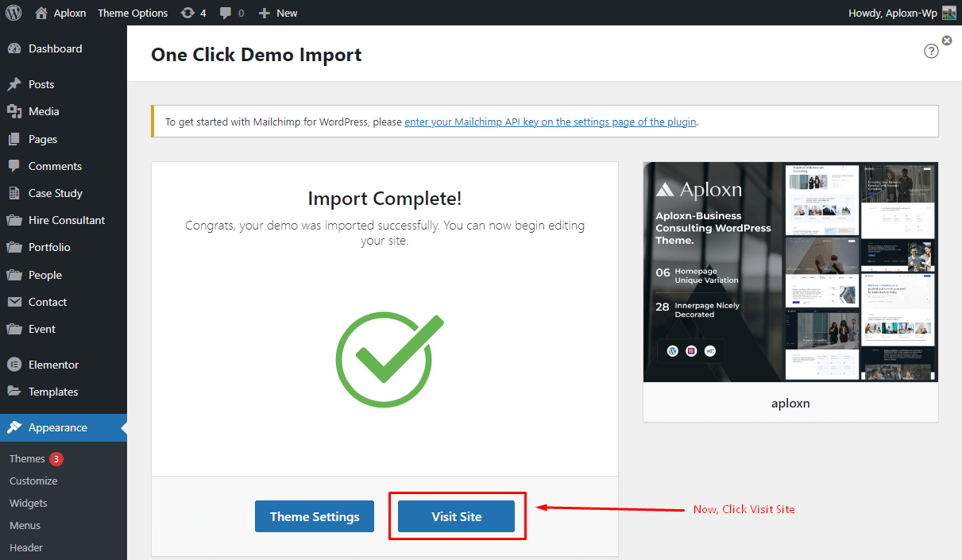Click the Dashboard gauge icon
This screenshot has height=560, width=962.
tap(14, 48)
